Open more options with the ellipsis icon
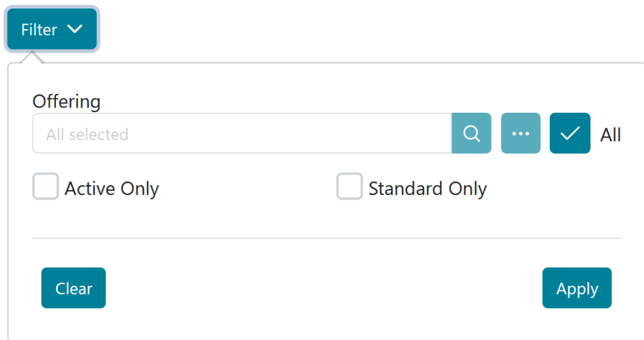The image size is (644, 340). pos(521,133)
